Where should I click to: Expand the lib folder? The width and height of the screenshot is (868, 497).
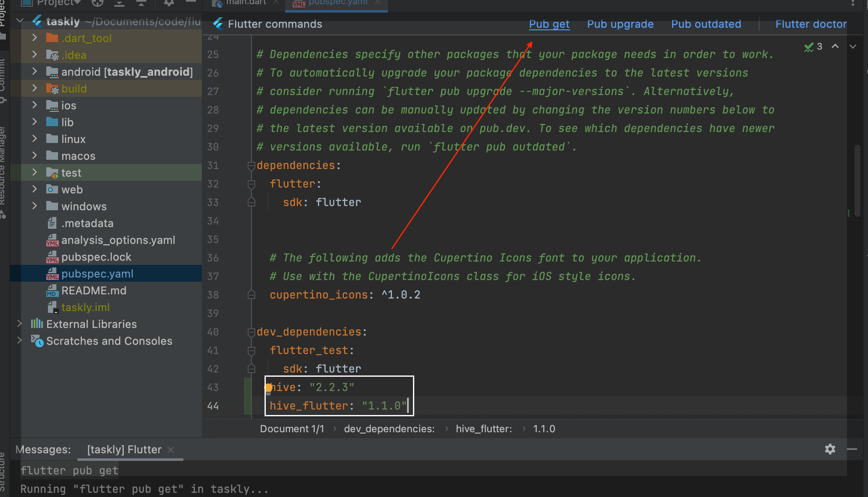point(35,122)
